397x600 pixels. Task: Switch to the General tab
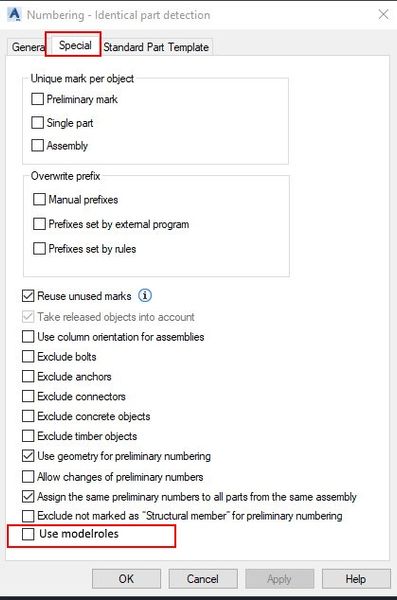point(28,47)
